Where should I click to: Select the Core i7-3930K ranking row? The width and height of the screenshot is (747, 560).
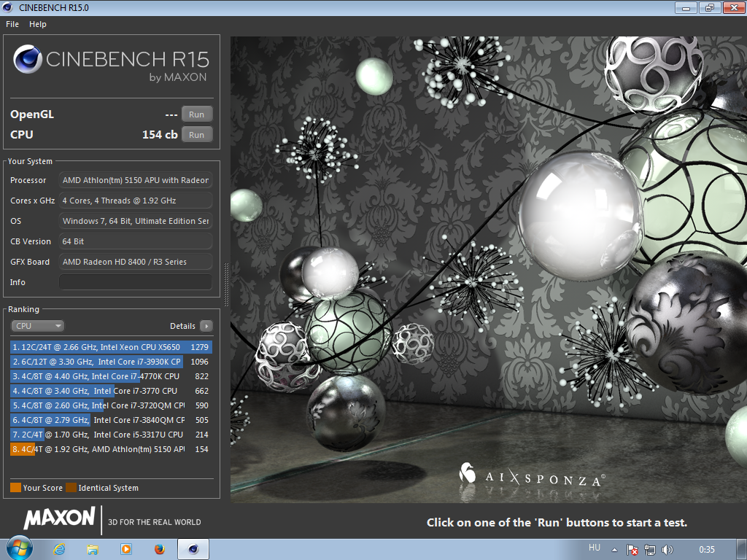111,362
